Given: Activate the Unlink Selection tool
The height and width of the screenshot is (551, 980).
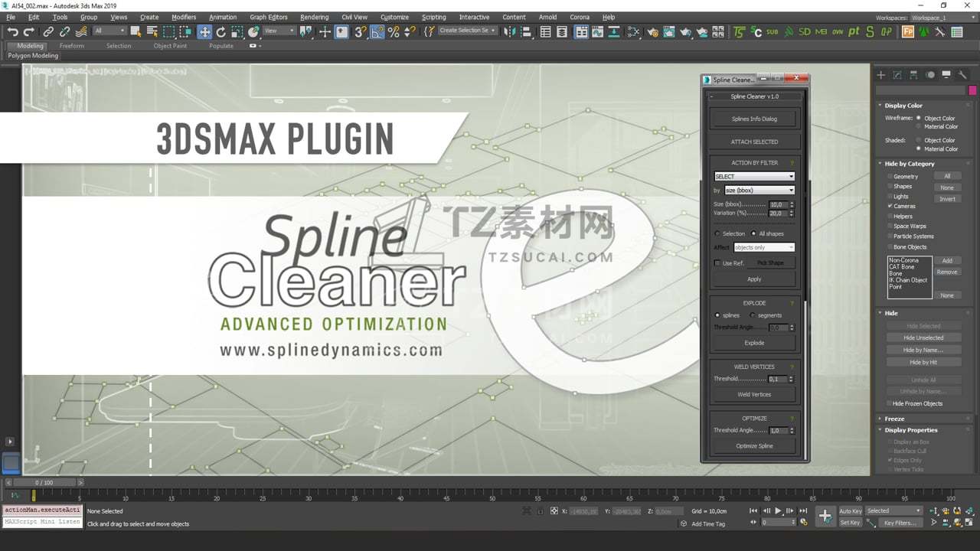Looking at the screenshot, I should point(64,31).
